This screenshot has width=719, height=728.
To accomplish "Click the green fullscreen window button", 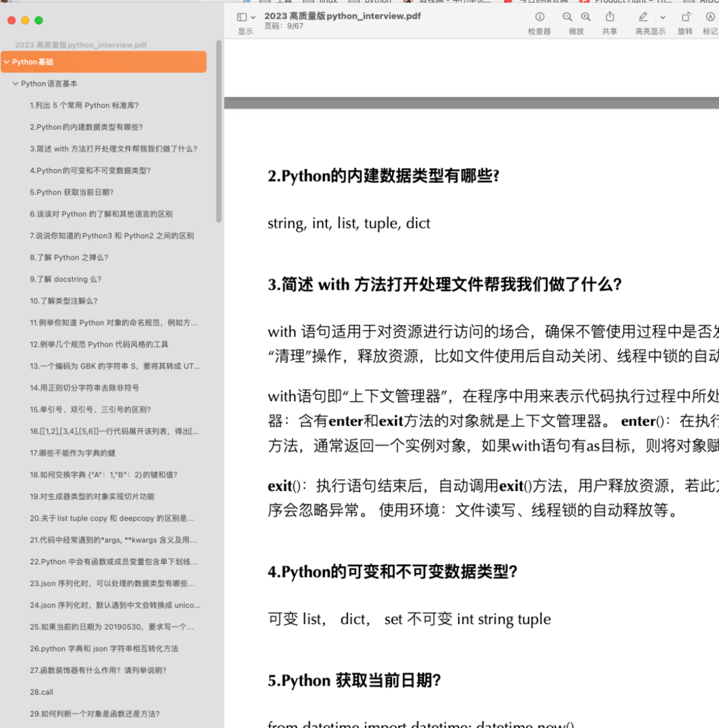I will coord(39,21).
